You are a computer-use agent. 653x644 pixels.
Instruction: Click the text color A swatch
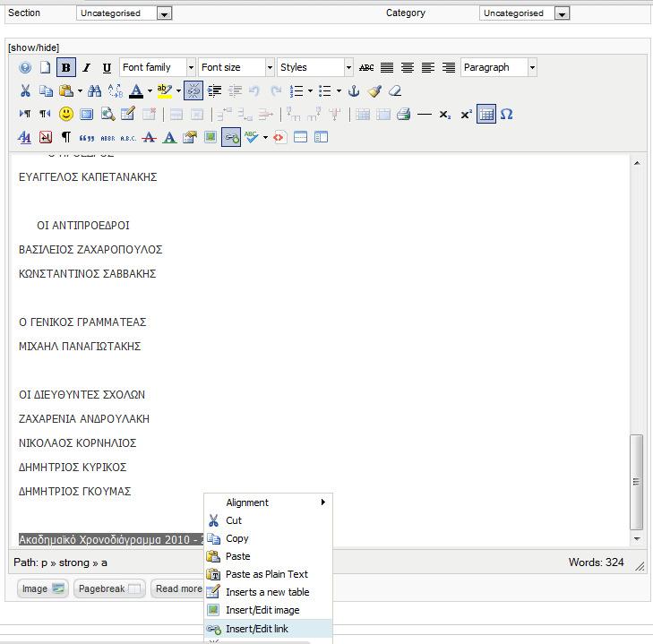[x=136, y=90]
